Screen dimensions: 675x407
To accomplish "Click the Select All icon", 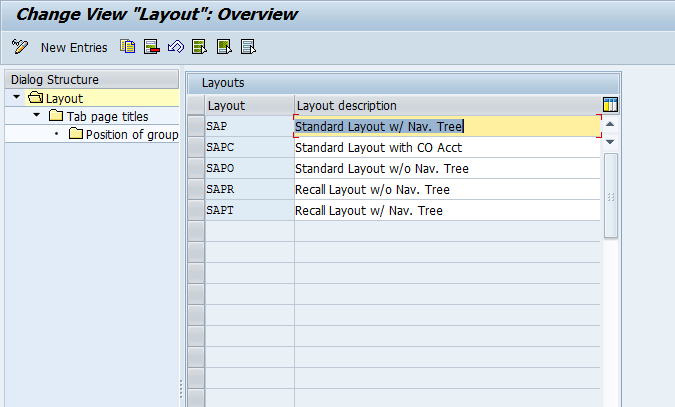I will [199, 47].
